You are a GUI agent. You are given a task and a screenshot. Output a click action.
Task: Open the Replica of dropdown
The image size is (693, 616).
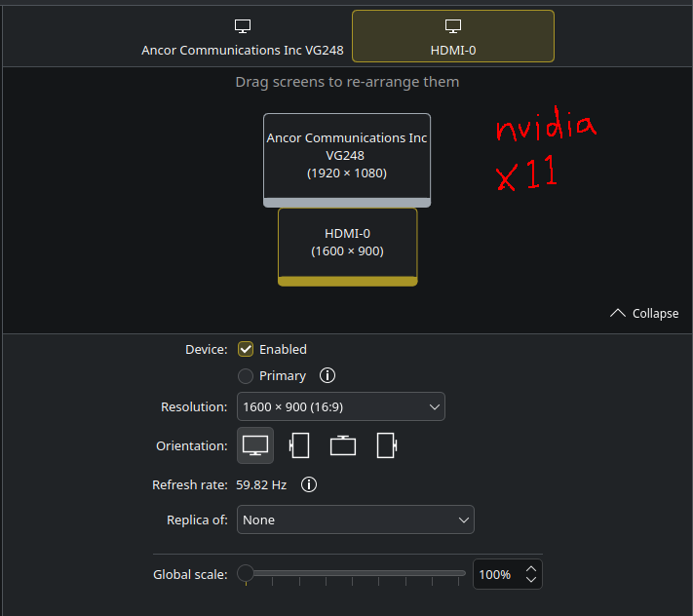(355, 520)
